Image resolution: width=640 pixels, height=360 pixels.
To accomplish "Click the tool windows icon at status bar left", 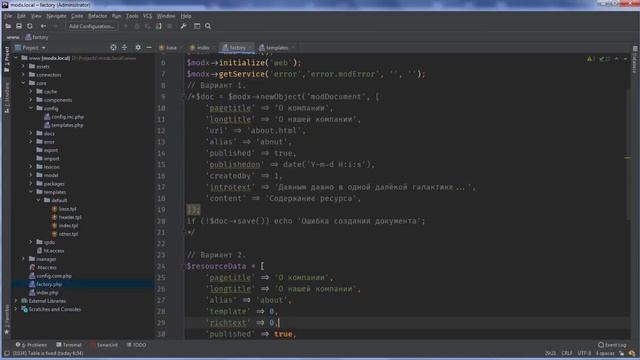I will pyautogui.click(x=7, y=353).
